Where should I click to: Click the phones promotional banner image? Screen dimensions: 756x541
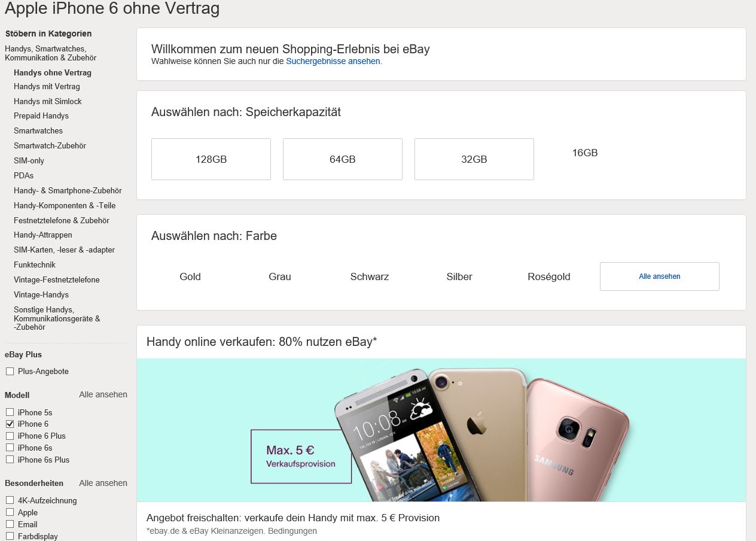[x=441, y=430]
